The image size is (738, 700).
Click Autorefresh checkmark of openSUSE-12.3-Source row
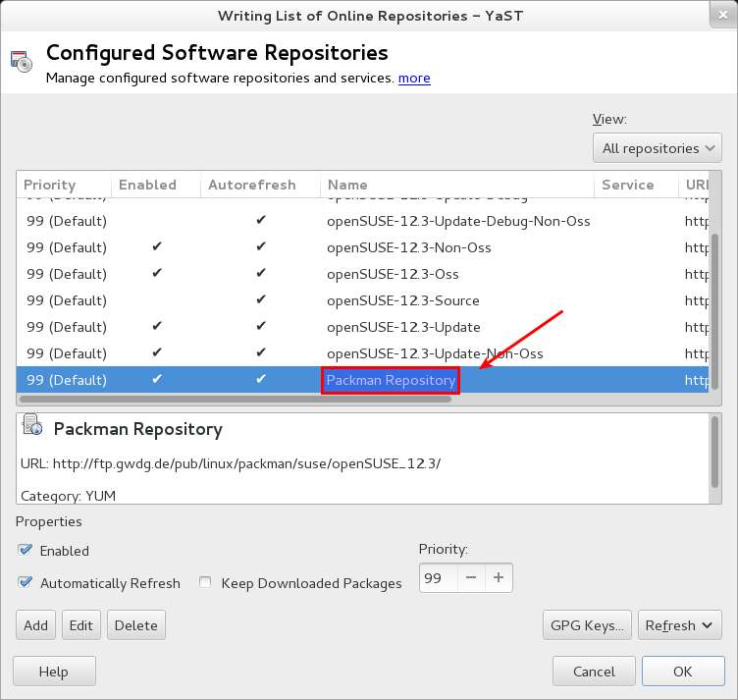tap(261, 298)
